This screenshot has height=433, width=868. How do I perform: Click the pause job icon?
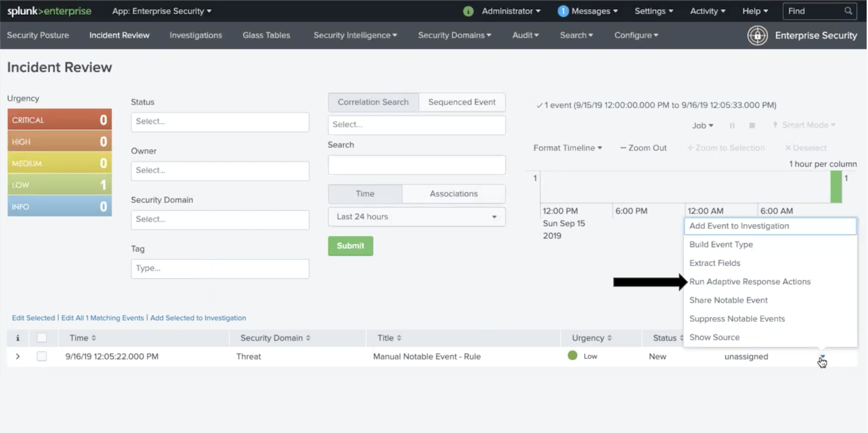click(732, 125)
